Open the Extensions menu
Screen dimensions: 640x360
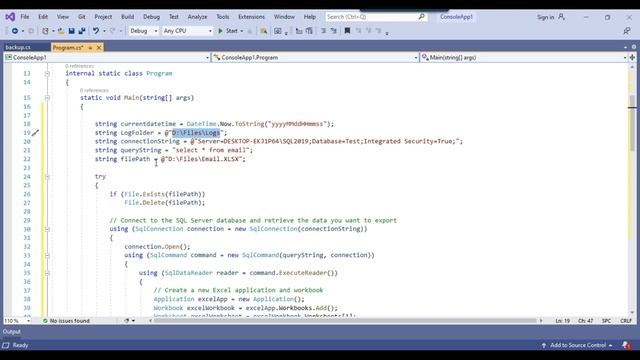click(x=251, y=17)
